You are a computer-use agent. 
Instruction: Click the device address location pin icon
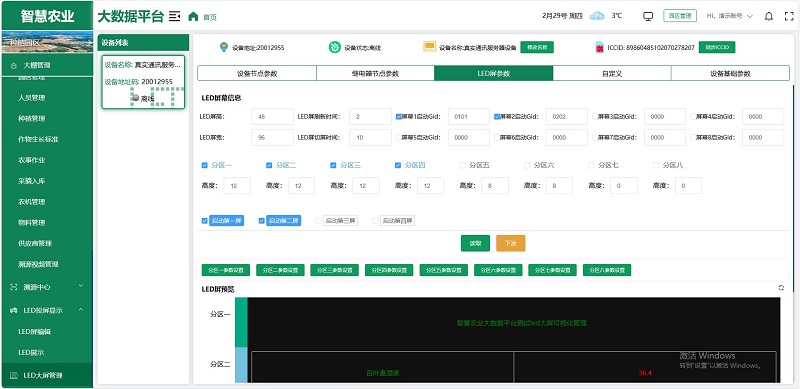(223, 47)
